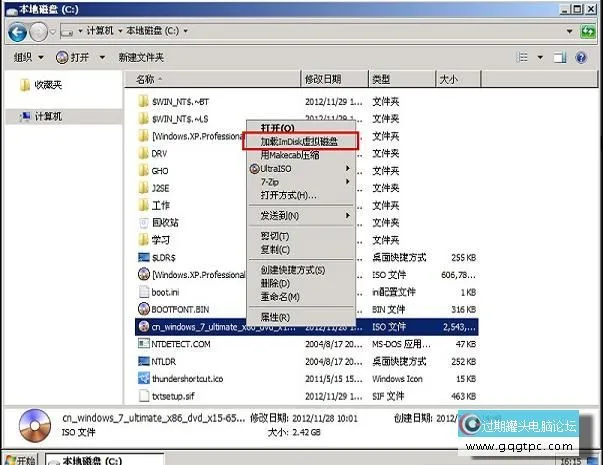Click the Back navigation arrow
This screenshot has width=603, height=465.
click(17, 32)
